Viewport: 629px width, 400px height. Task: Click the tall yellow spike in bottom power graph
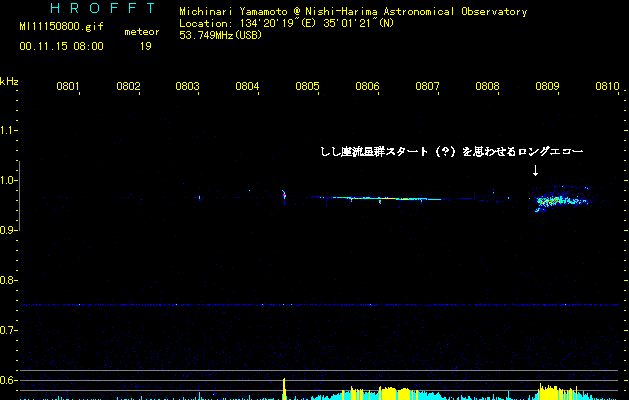285,389
